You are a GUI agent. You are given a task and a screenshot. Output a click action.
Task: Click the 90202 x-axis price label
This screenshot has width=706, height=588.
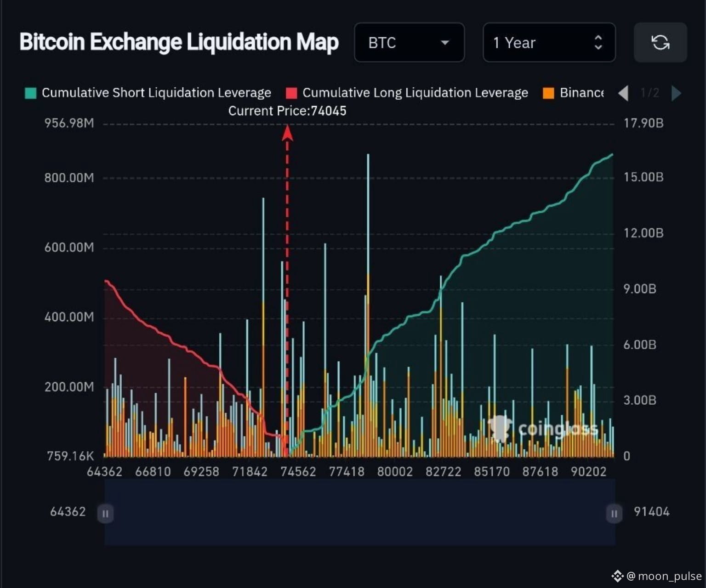[x=589, y=472]
